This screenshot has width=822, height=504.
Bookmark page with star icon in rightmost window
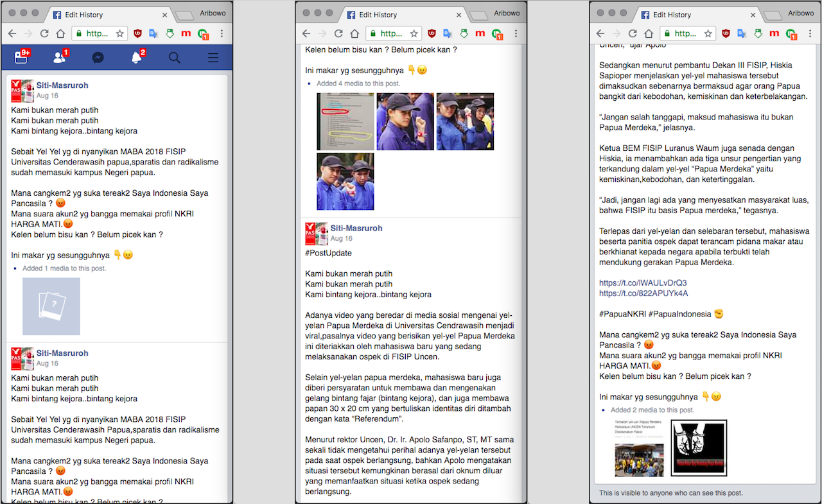click(708, 33)
